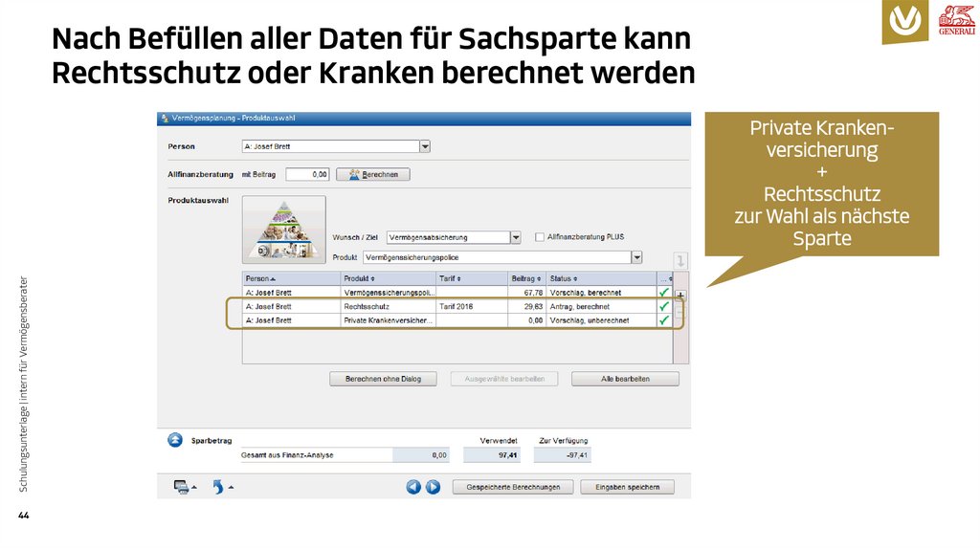Go to next page with right arrow
This screenshot has height=549, width=980.
click(433, 487)
